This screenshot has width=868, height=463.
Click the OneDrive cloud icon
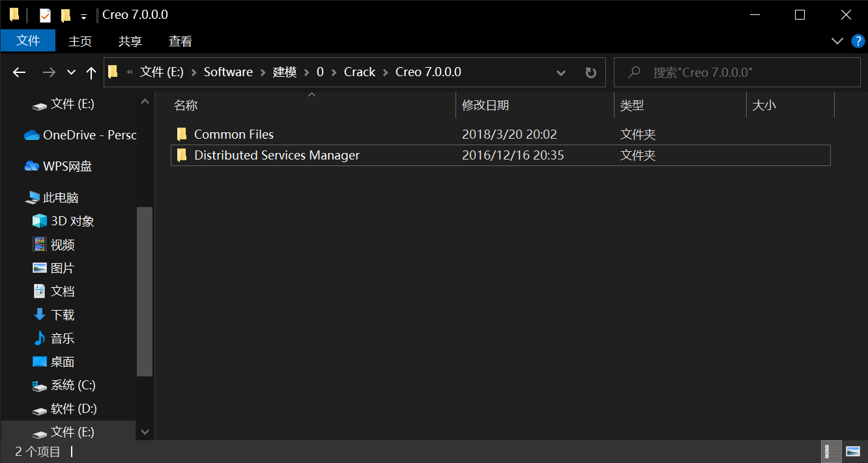click(31, 135)
